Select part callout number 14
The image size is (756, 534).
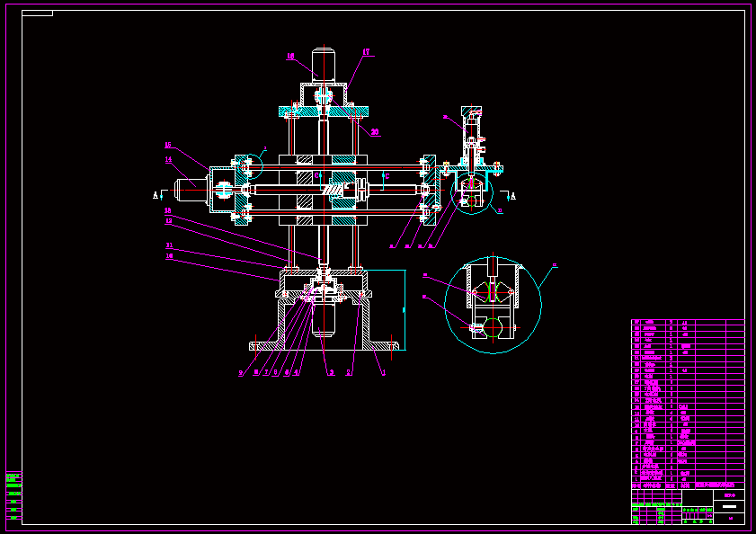click(x=168, y=160)
